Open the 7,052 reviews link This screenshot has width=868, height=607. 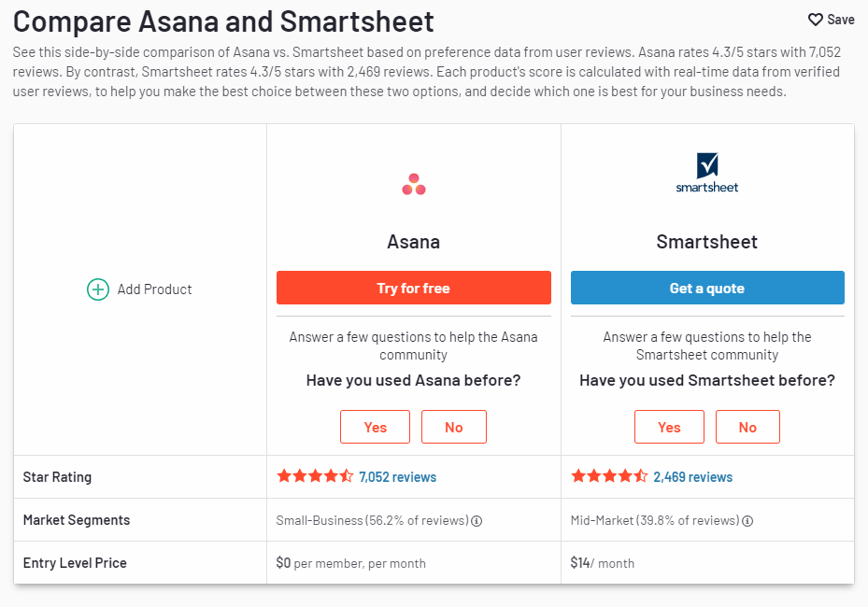397,477
